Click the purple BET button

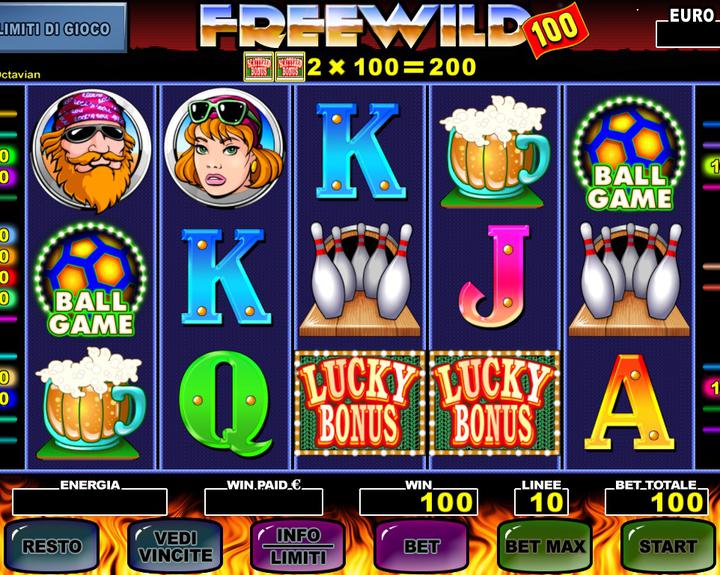click(x=421, y=546)
